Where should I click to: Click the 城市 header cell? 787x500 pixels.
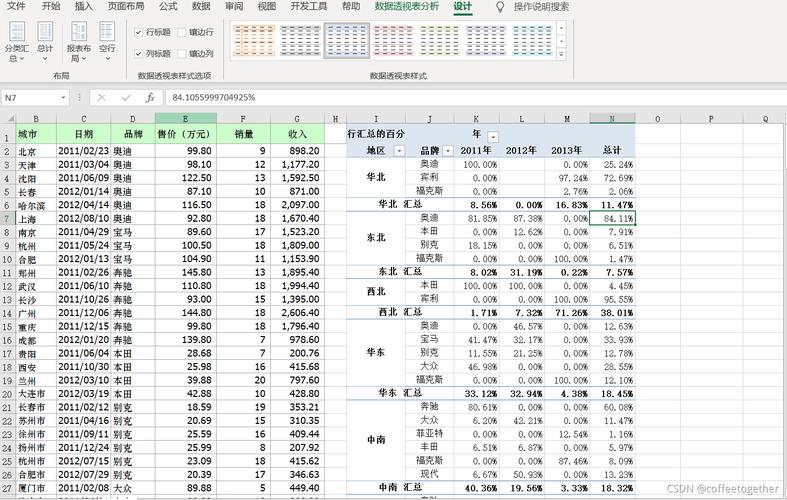36,134
